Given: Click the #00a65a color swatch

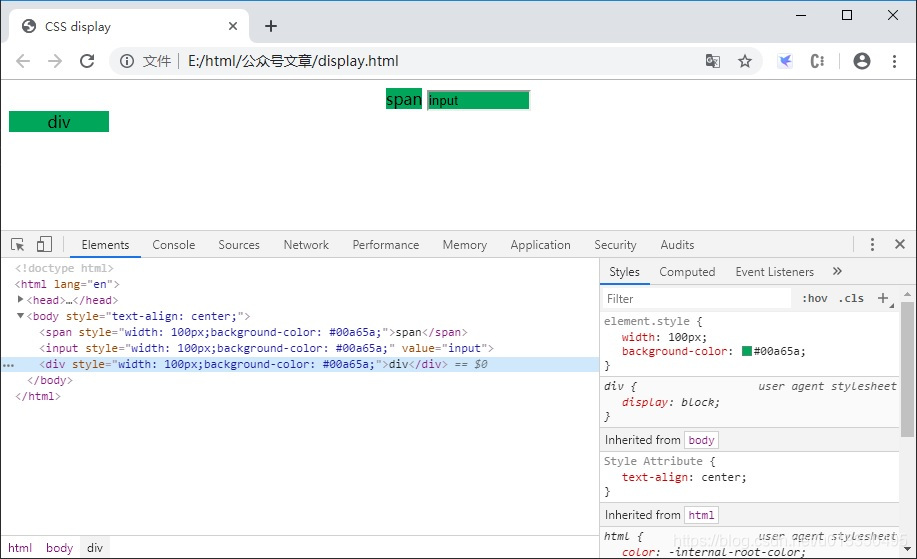Looking at the screenshot, I should point(746,351).
